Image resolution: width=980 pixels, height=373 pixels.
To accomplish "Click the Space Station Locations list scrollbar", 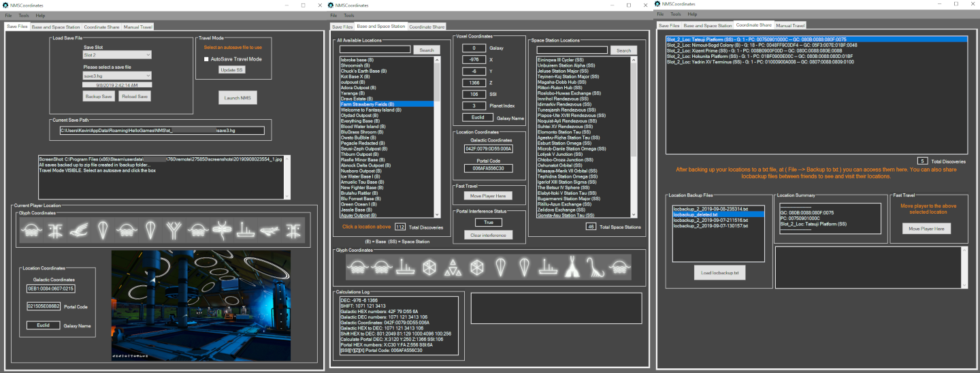I will (x=634, y=138).
